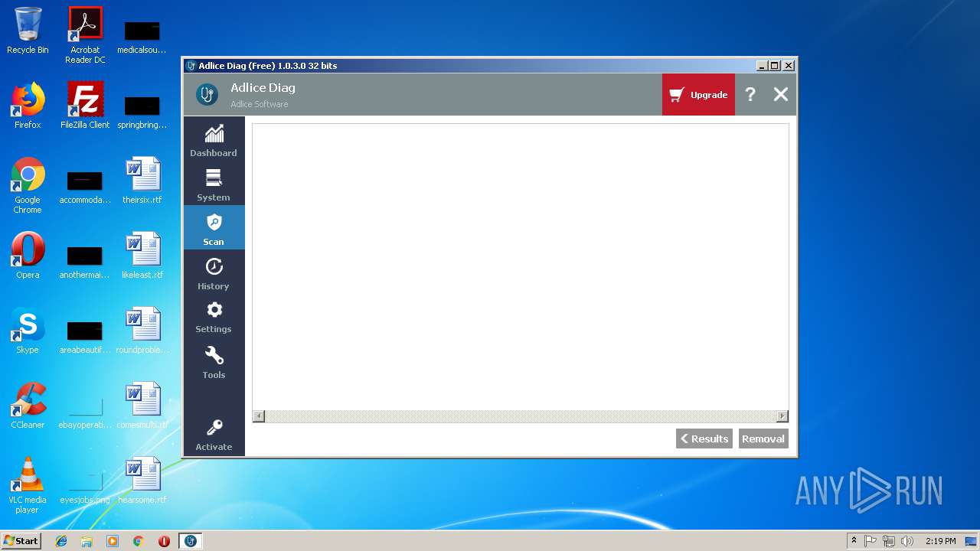Viewport: 980px width, 551px height.
Task: Open the volume speaker tray icon
Action: (x=907, y=541)
